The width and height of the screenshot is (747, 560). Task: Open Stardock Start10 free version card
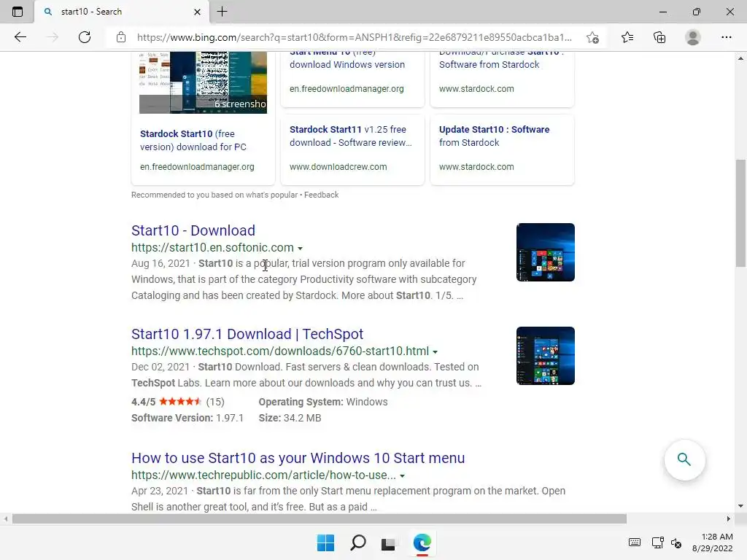pyautogui.click(x=203, y=141)
